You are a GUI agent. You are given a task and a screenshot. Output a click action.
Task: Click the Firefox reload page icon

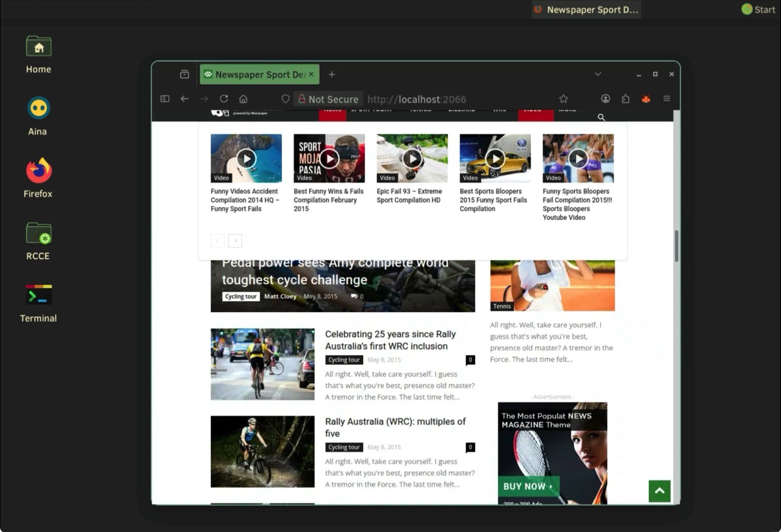pos(224,99)
